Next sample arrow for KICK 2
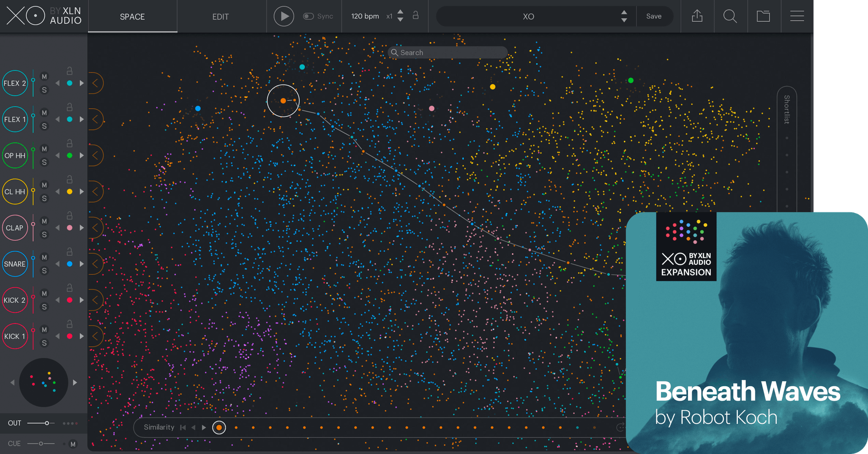This screenshot has height=454, width=868. tap(82, 300)
